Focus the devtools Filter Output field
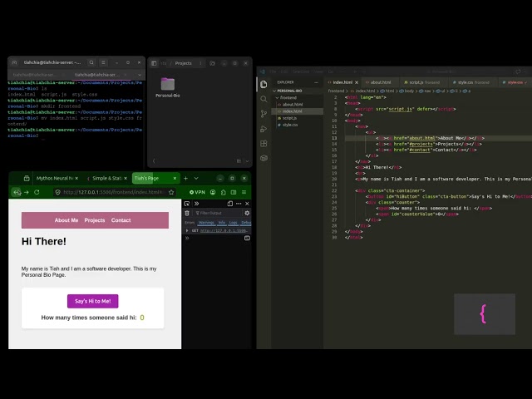Screen dimensions: 532x399 pos(217,213)
